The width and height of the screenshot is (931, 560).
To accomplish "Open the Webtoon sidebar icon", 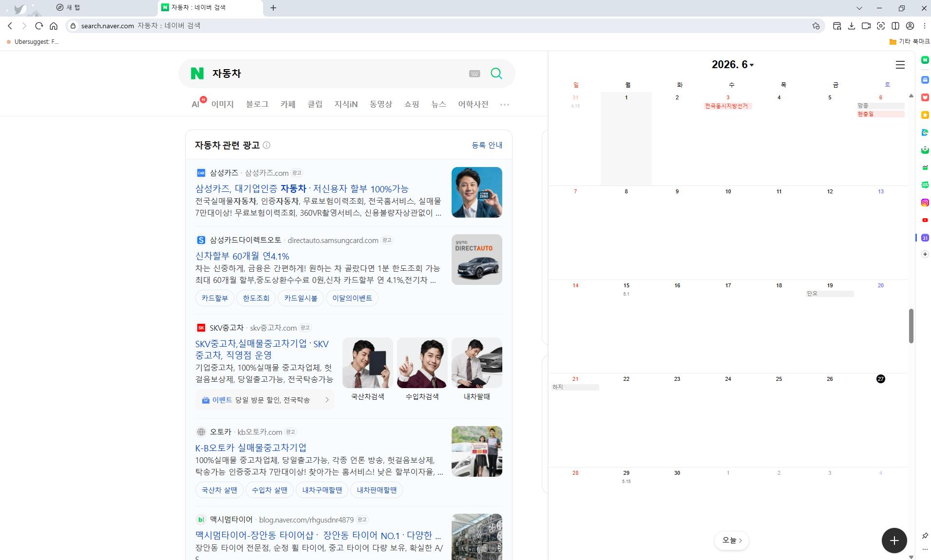I will 925,185.
